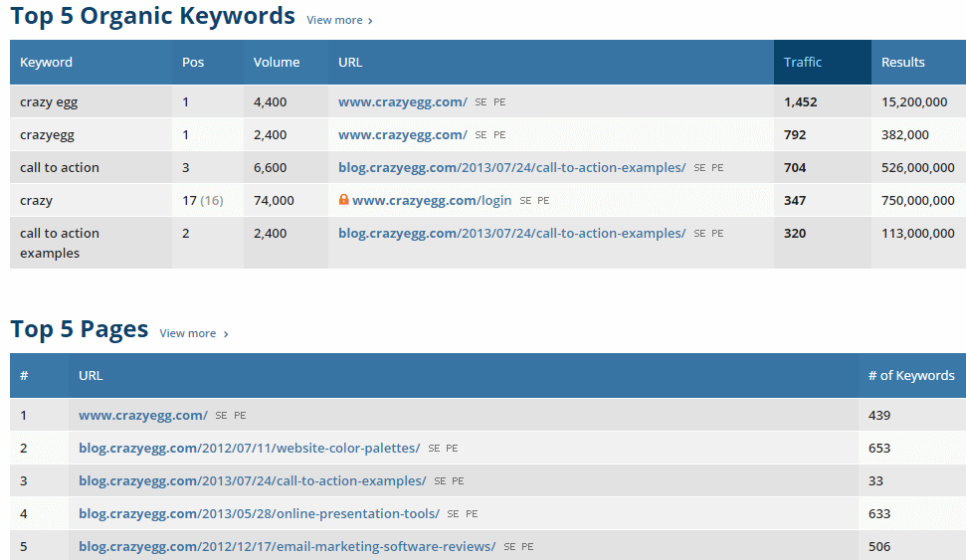Click SE icon in Top Pages row 3

(x=440, y=481)
